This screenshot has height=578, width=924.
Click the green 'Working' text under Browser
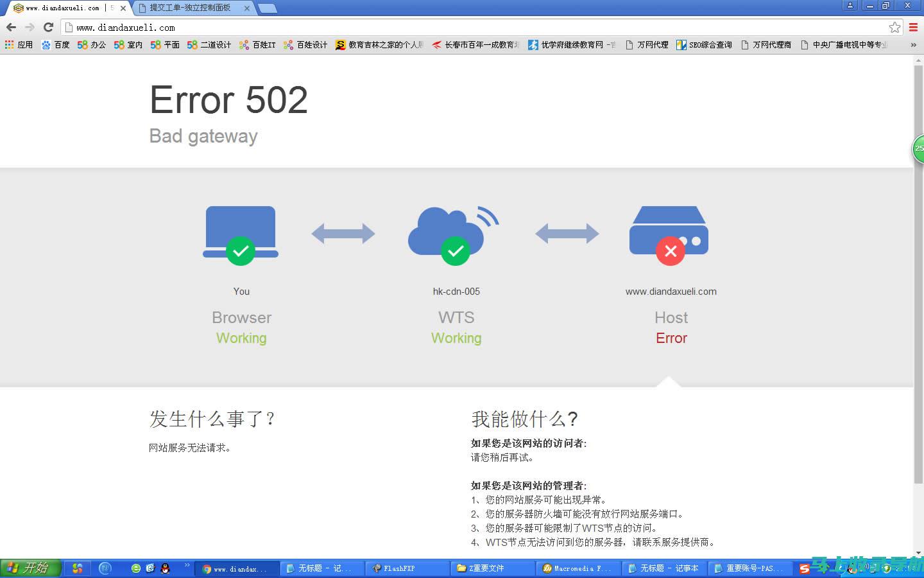coord(241,338)
